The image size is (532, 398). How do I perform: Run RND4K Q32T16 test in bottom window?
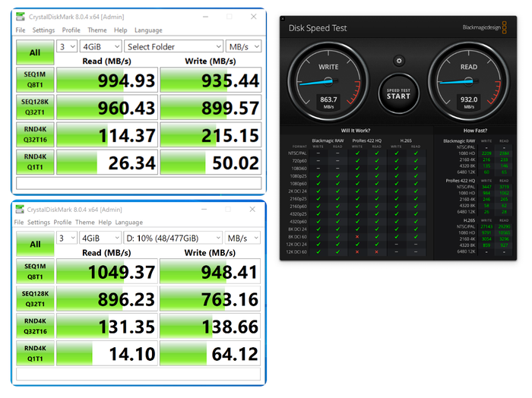point(35,326)
